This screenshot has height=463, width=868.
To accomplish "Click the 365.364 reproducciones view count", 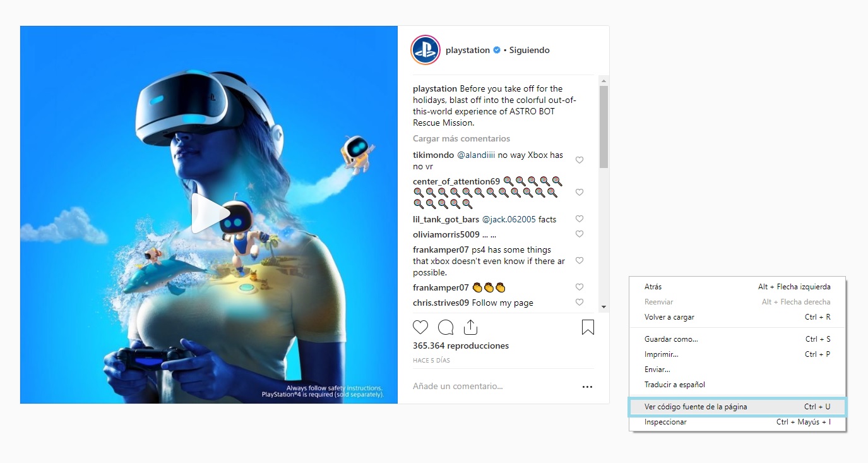I will (461, 346).
